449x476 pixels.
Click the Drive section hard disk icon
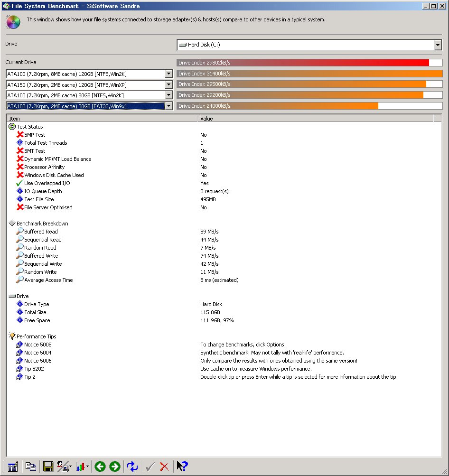(x=12, y=296)
